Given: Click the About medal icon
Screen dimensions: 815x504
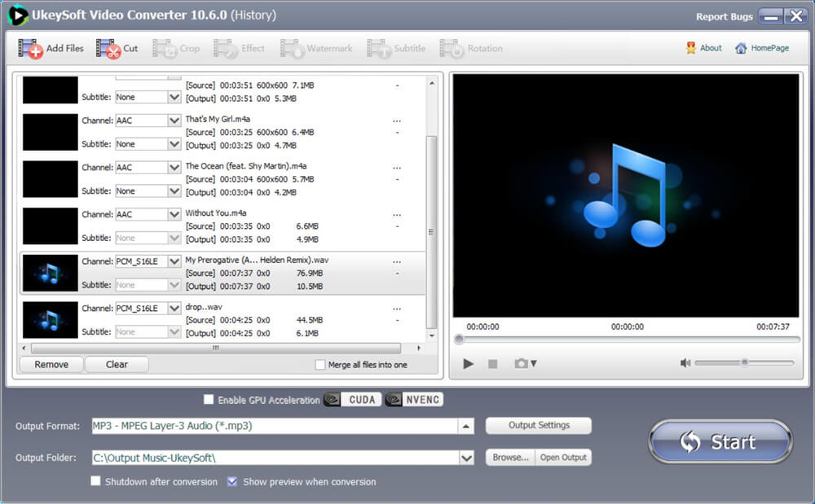Looking at the screenshot, I should click(x=691, y=48).
